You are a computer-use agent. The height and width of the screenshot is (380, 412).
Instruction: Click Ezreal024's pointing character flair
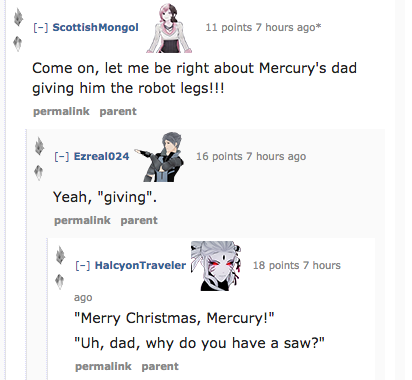[x=160, y=157]
